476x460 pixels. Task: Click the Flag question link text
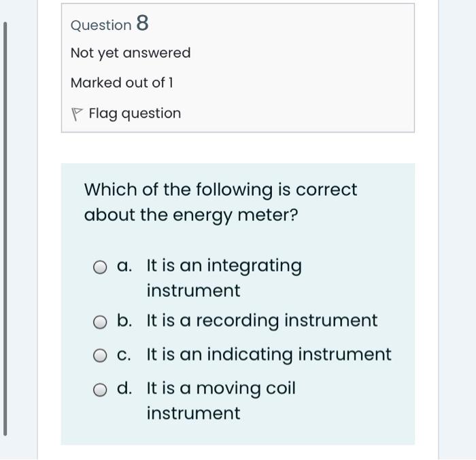point(135,113)
